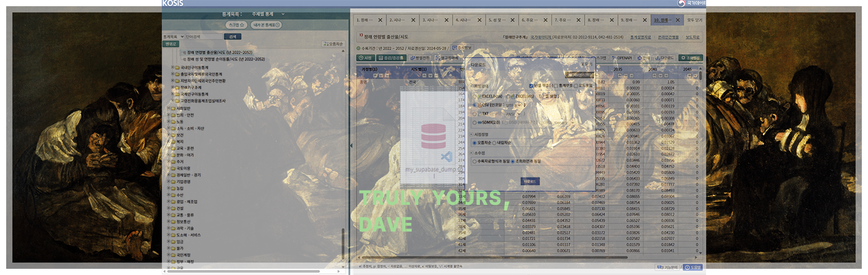Image resolution: width=868 pixels, height=275 pixels.
Task: Click the 증감/증감률 toolbar button
Action: coord(391,58)
